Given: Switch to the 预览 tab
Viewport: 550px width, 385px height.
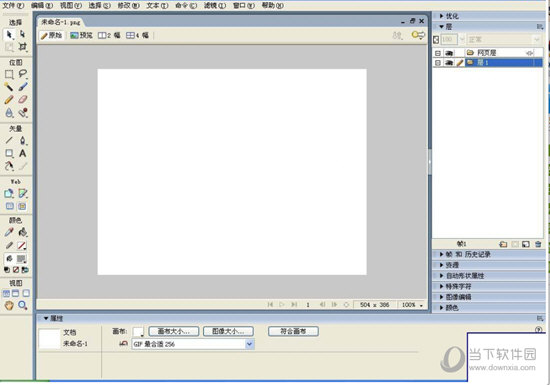Looking at the screenshot, I should click(81, 35).
